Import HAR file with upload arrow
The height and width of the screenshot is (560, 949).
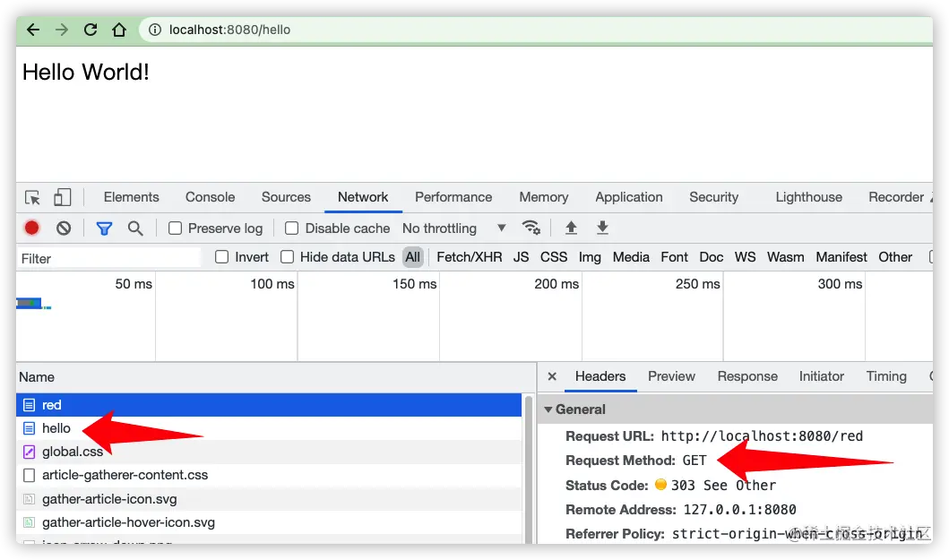(571, 228)
